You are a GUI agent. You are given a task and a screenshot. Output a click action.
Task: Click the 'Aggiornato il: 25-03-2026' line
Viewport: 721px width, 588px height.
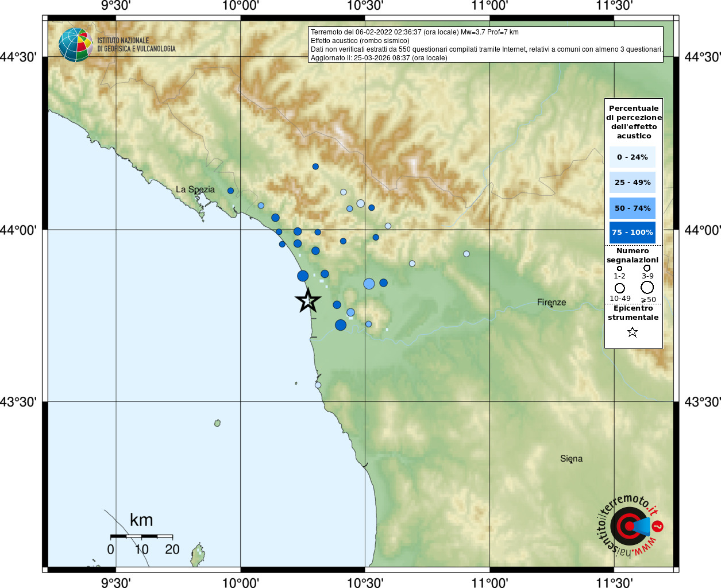click(x=379, y=58)
